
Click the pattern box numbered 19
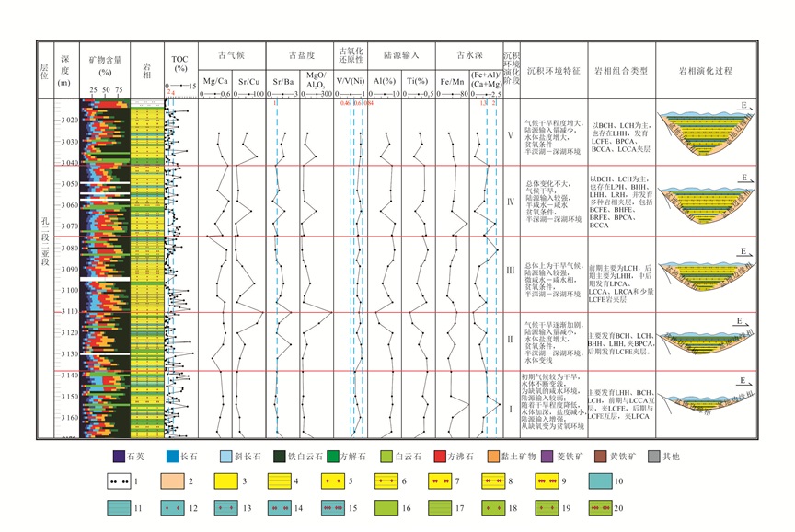click(x=547, y=508)
